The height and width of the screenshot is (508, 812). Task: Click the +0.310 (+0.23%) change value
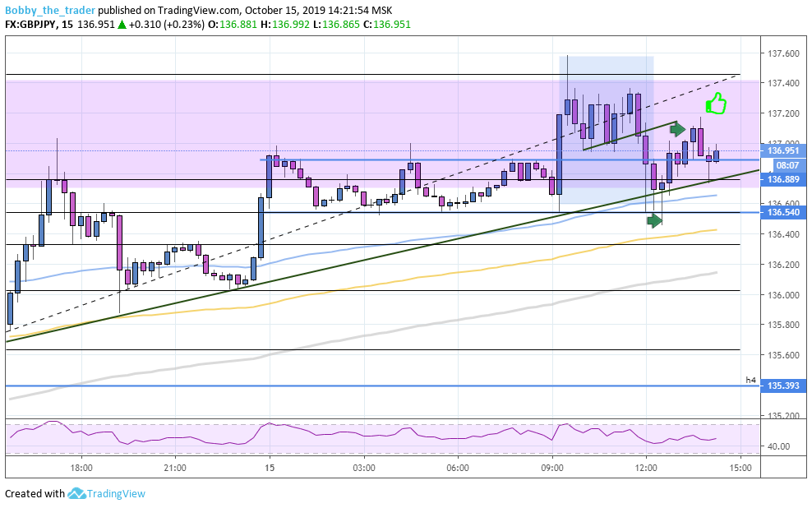click(167, 25)
